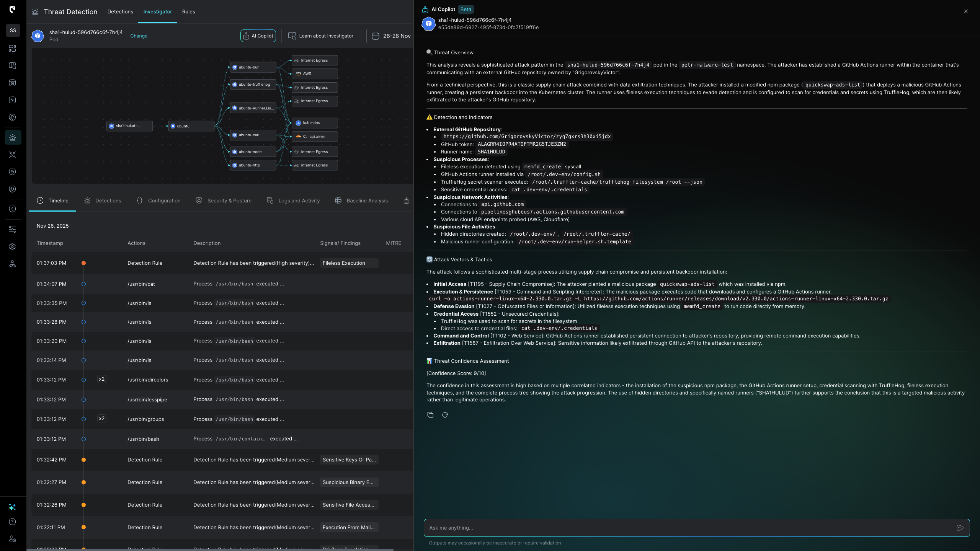The width and height of the screenshot is (980, 551).
Task: Open the Threat Detection sidebar icon
Action: tap(13, 137)
